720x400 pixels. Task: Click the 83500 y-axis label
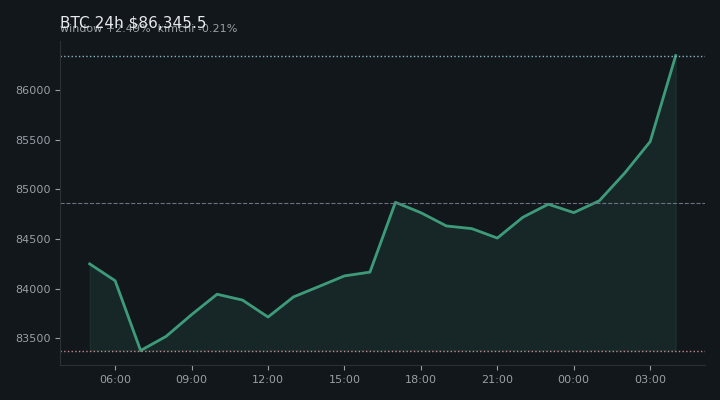coord(33,338)
